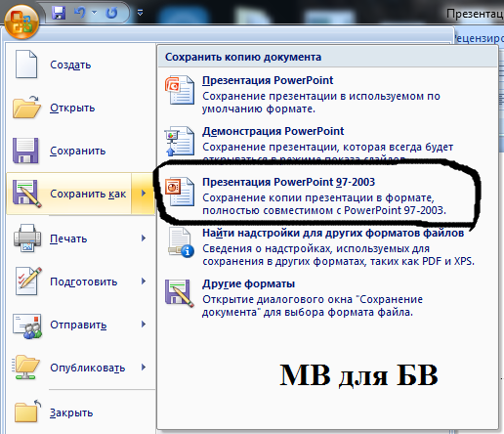The height and width of the screenshot is (434, 504).
Task: Choose Презентация PowerPoint 97-2003 format
Action: tap(288, 182)
